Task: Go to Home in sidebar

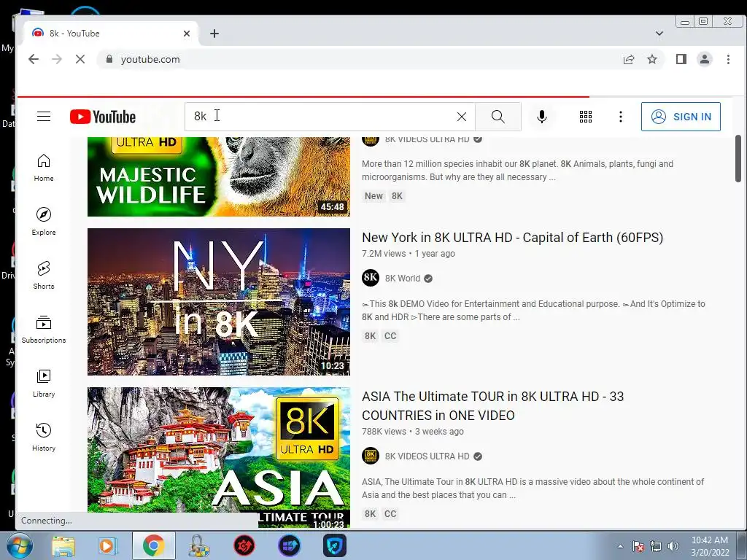Action: [x=43, y=168]
